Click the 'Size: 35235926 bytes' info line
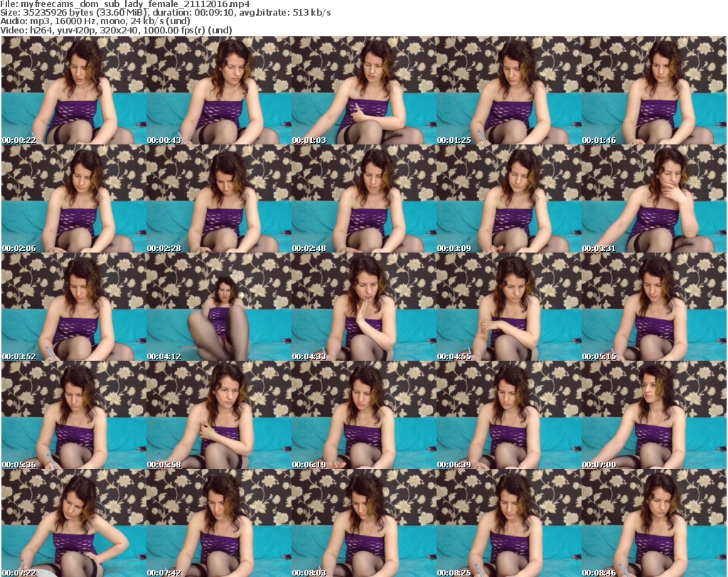 point(165,13)
